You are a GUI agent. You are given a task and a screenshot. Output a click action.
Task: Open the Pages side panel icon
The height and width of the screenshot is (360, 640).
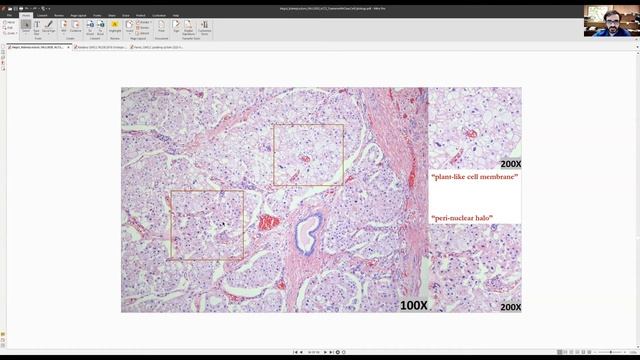pyautogui.click(x=3, y=47)
